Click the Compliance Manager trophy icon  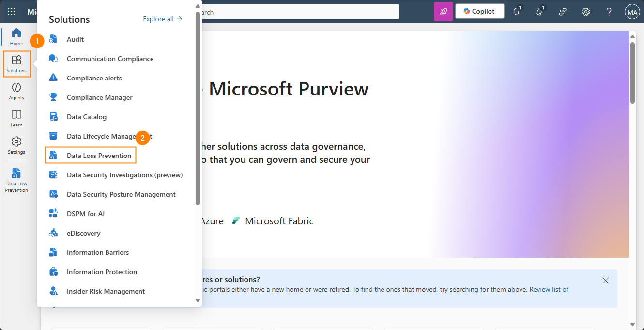coord(53,97)
